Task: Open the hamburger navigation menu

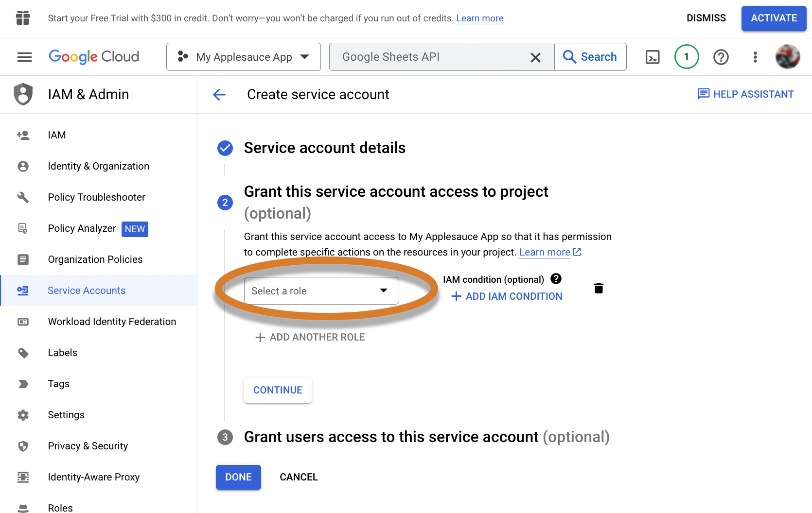Action: pos(24,57)
